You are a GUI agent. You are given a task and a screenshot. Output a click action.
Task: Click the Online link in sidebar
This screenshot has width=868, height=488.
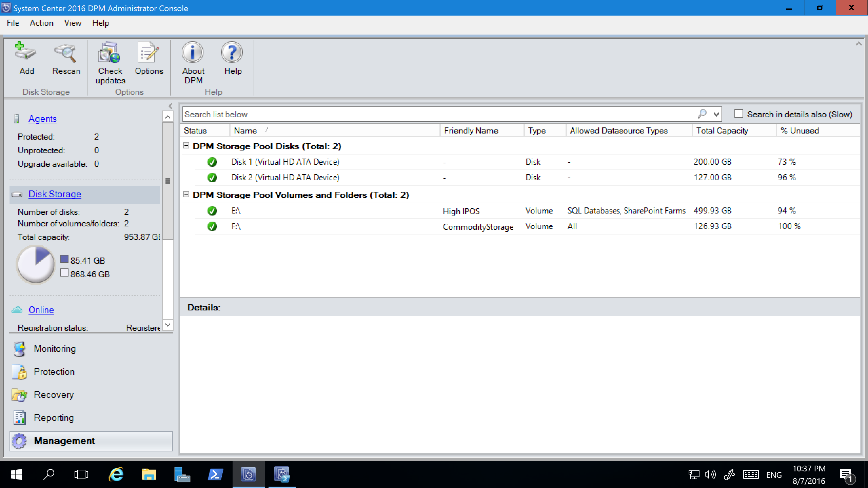point(41,310)
